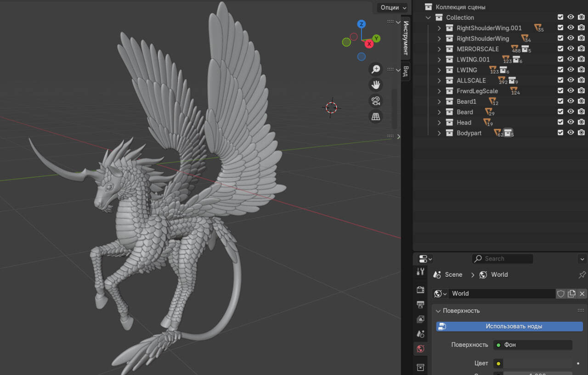Click the viewport sidebar vertical scrollbar
Image resolution: width=588 pixels, height=375 pixels.
tap(394, 108)
